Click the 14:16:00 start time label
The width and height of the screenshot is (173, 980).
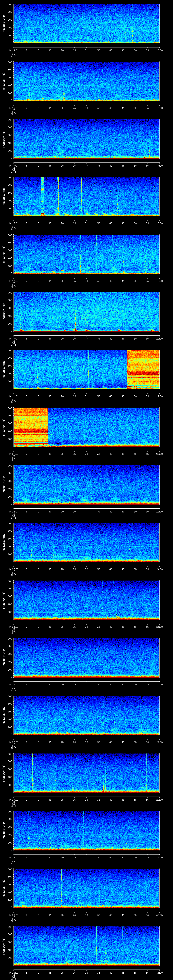click(13, 166)
